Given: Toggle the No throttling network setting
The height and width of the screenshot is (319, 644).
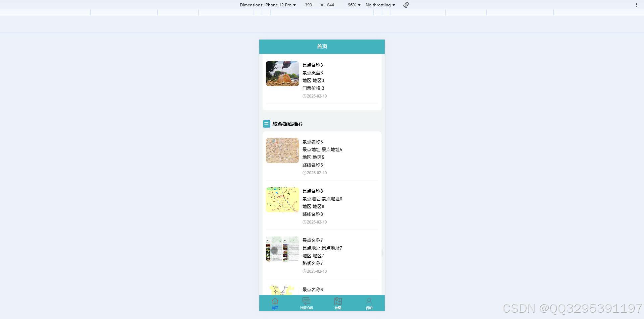Looking at the screenshot, I should 379,5.
